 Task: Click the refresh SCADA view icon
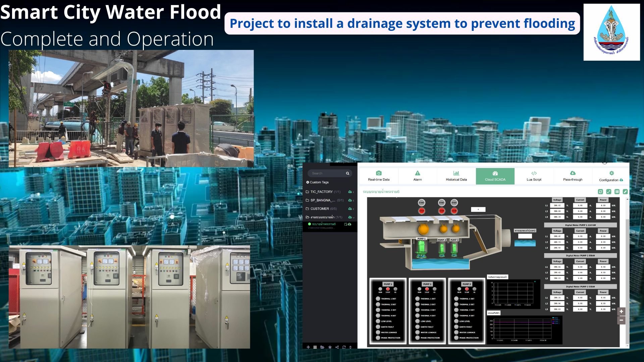click(x=600, y=192)
